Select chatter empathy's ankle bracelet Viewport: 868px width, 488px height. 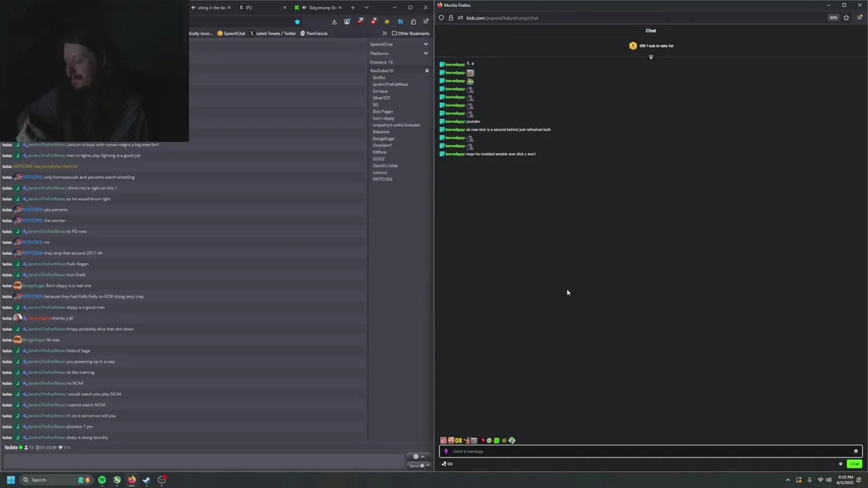[x=396, y=125]
